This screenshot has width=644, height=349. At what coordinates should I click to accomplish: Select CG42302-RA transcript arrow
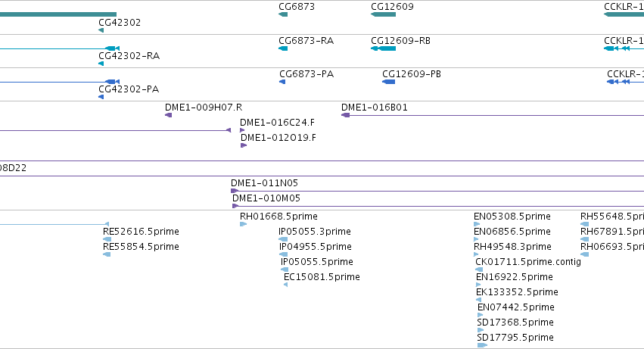101,64
